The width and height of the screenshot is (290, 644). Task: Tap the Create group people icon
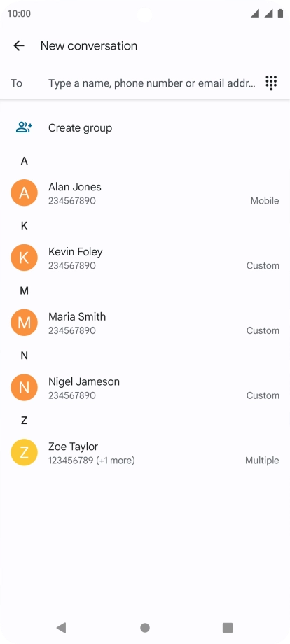pyautogui.click(x=25, y=127)
